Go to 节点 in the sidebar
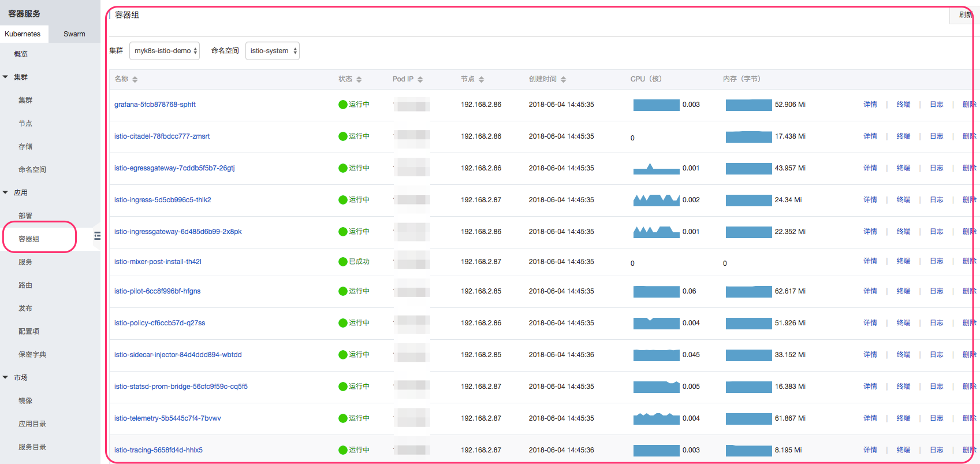The height and width of the screenshot is (464, 980). click(25, 123)
